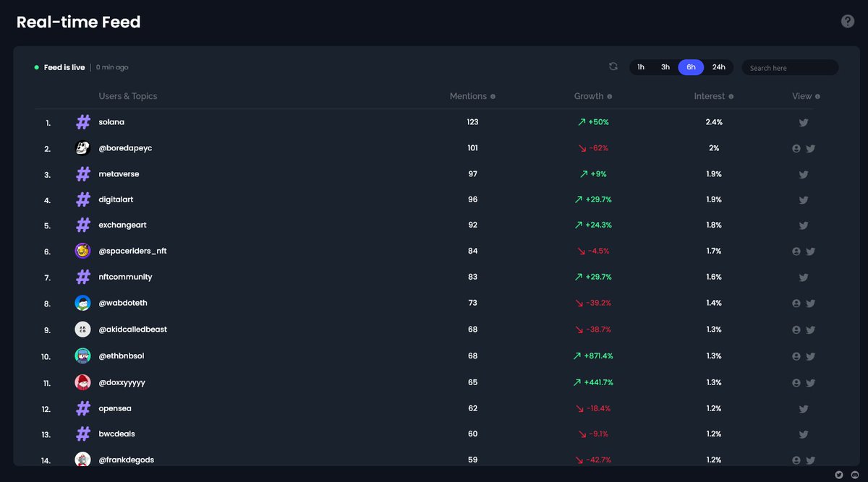Viewport: 868px width, 482px height.
Task: Click the @spaceriders_nft avatar
Action: point(82,251)
